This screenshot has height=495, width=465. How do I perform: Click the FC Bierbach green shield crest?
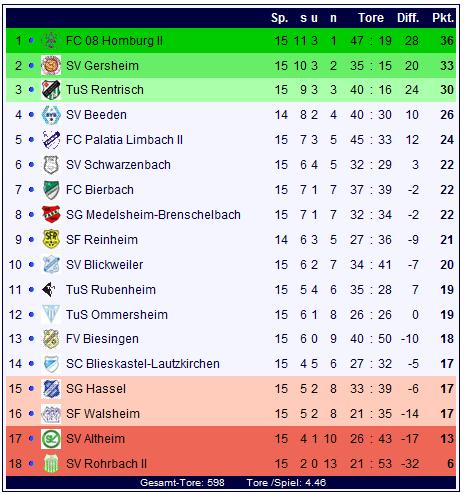(51, 190)
